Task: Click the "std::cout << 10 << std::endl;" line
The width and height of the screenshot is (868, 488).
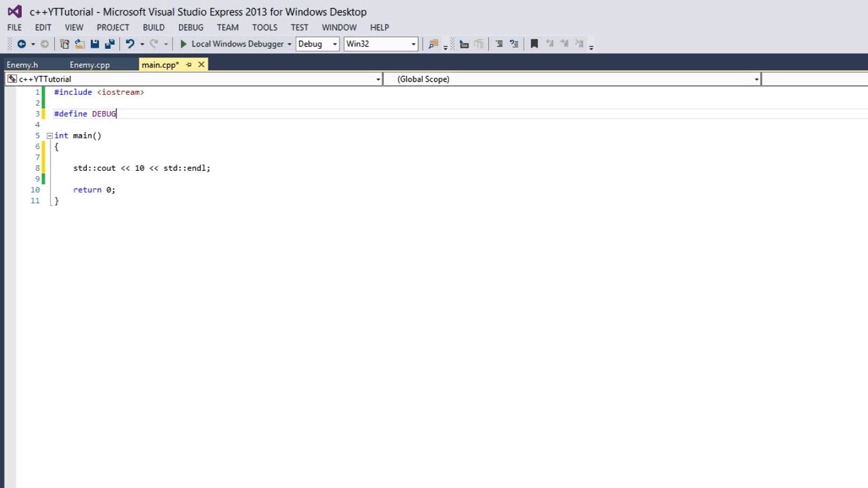Action: 142,168
